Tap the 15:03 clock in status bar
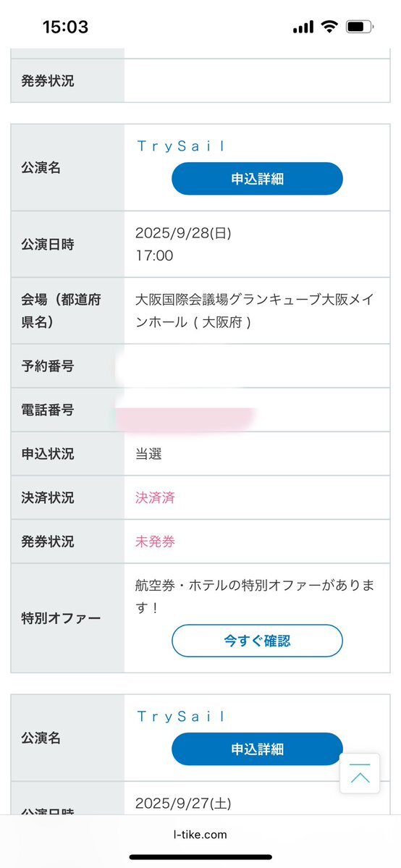401x868 pixels. point(65,27)
